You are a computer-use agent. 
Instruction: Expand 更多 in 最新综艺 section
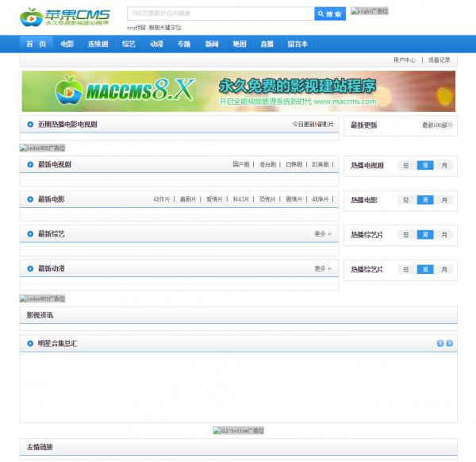click(x=322, y=234)
